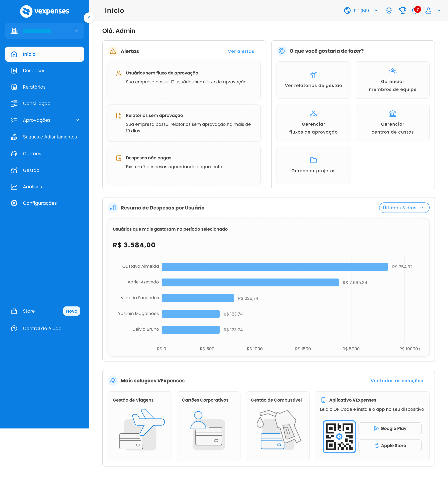The height and width of the screenshot is (477, 448).
Task: Click Gerenciar projetos card
Action: (x=313, y=165)
